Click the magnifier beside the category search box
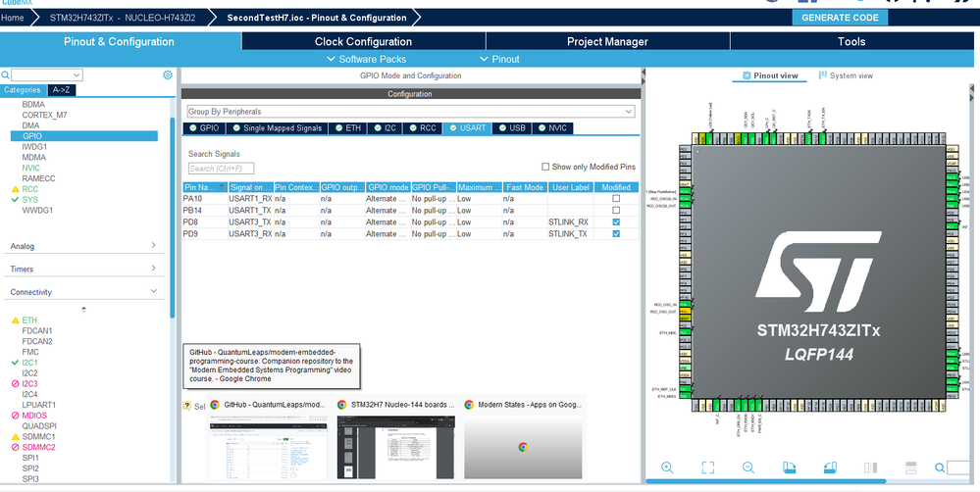The image size is (980, 492). [5, 74]
